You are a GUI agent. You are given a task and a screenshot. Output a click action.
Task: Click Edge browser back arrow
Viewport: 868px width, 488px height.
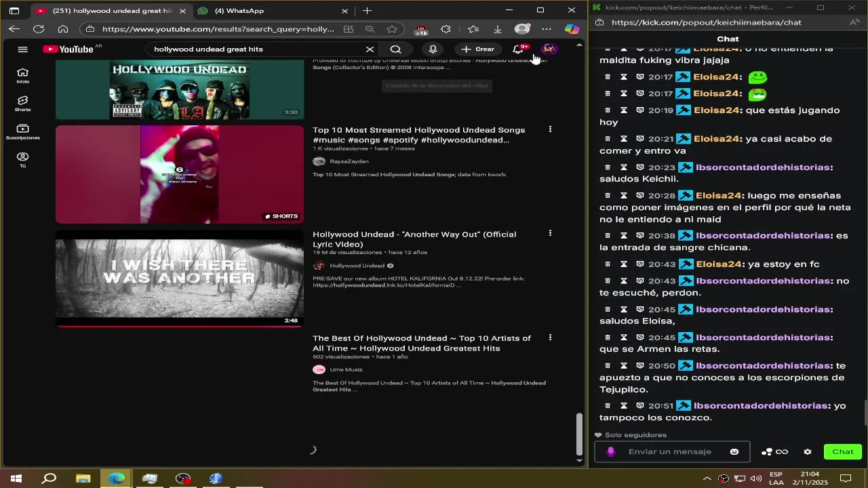(14, 29)
